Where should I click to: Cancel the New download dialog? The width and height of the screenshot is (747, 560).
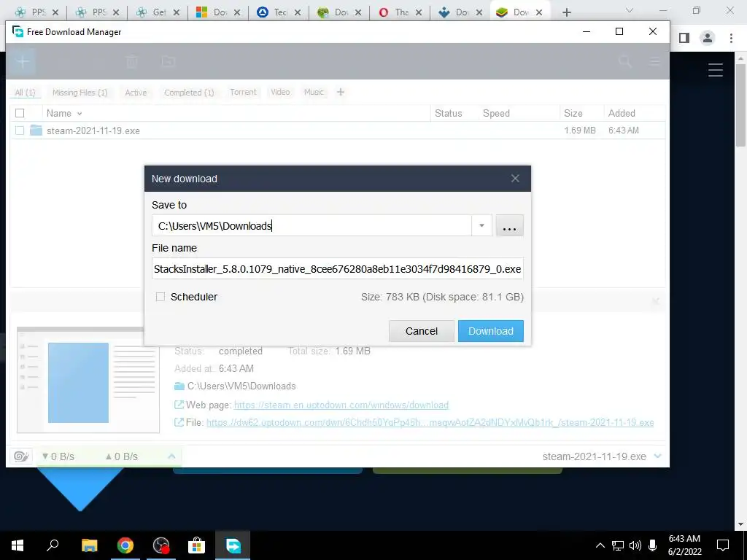point(421,331)
